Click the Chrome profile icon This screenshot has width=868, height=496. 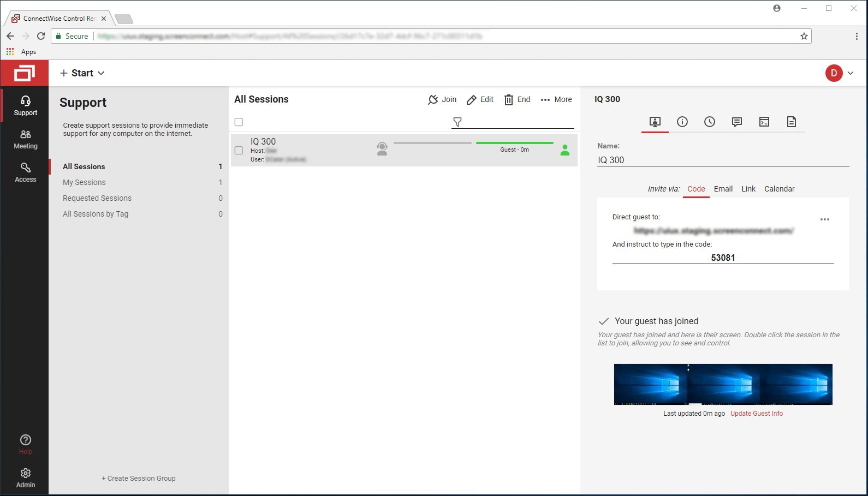pyautogui.click(x=777, y=8)
